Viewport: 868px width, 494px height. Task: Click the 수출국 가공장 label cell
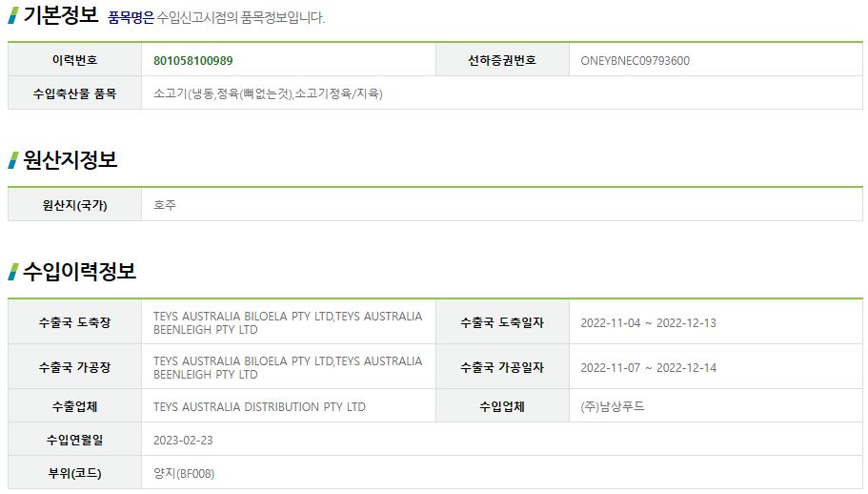pos(74,367)
